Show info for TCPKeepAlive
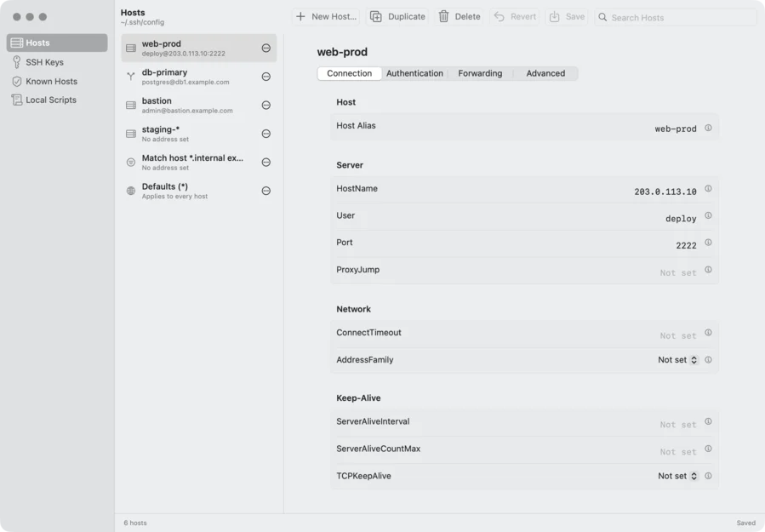Screen dimensions: 765x532 [708, 476]
